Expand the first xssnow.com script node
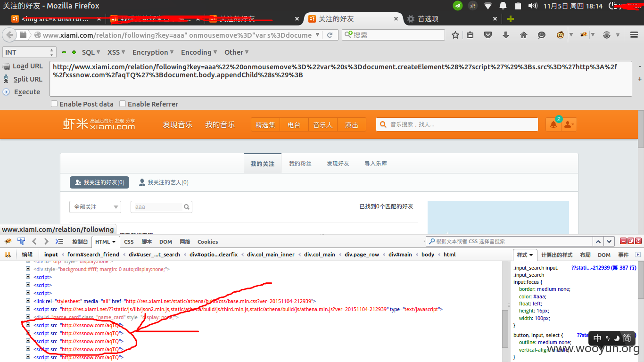Image resolution: width=644 pixels, height=362 pixels. click(28, 325)
